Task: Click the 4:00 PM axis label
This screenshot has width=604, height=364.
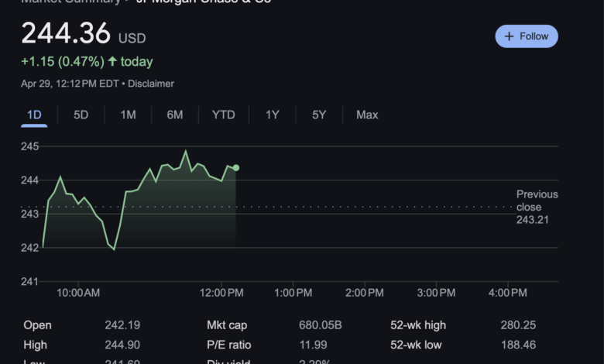Action: [508, 293]
